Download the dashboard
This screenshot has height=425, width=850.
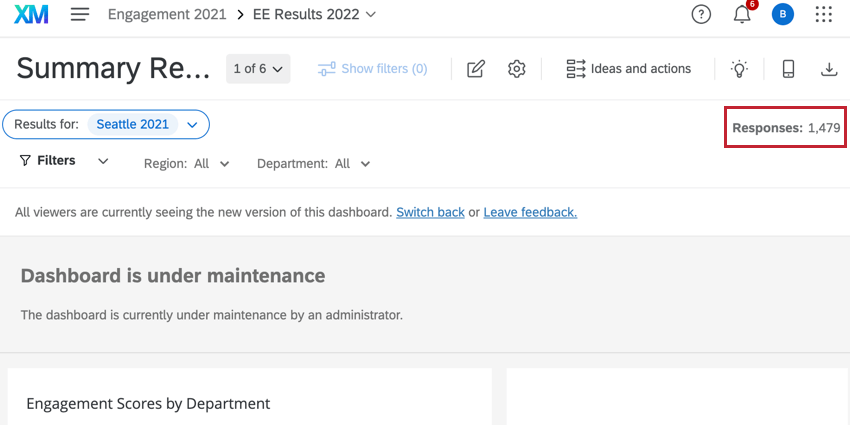point(828,69)
